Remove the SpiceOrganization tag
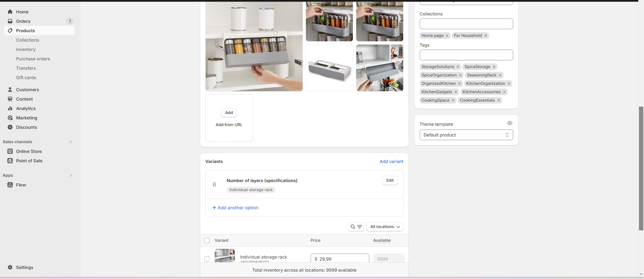 point(460,75)
